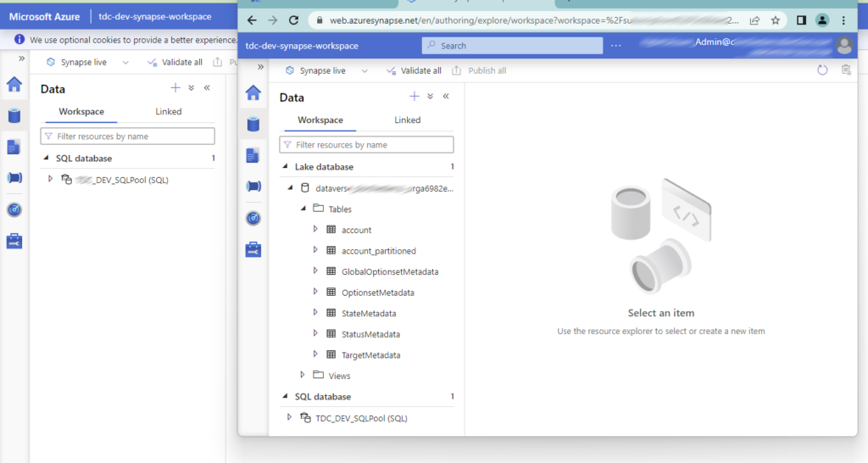Expand Views folder

point(303,375)
